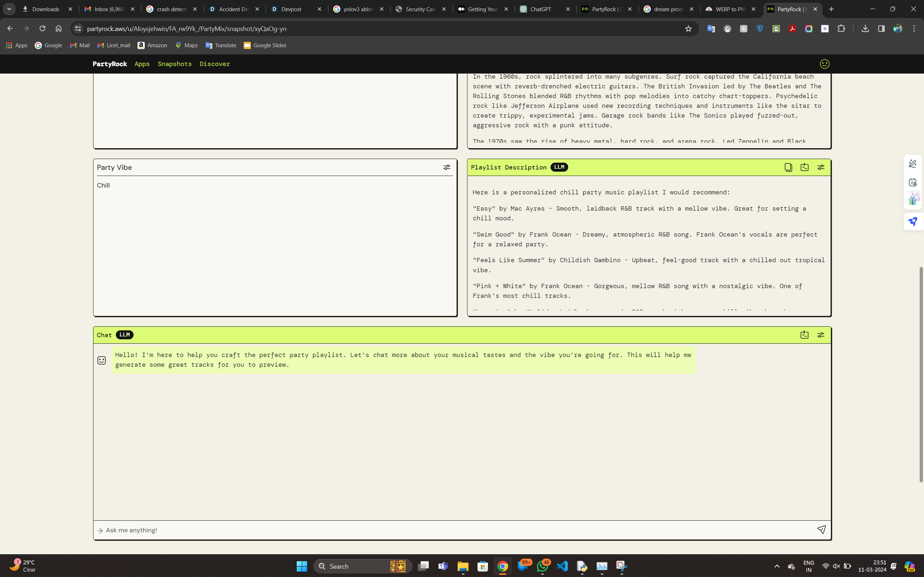Screen dimensions: 924x577
Task: Send the chat message
Action: click(821, 530)
